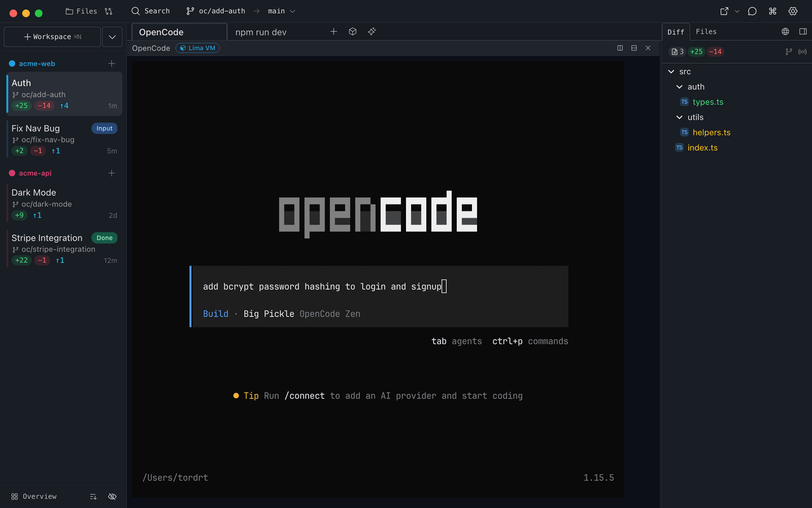The width and height of the screenshot is (812, 508).
Task: Click the 3 changed files badge
Action: point(678,51)
